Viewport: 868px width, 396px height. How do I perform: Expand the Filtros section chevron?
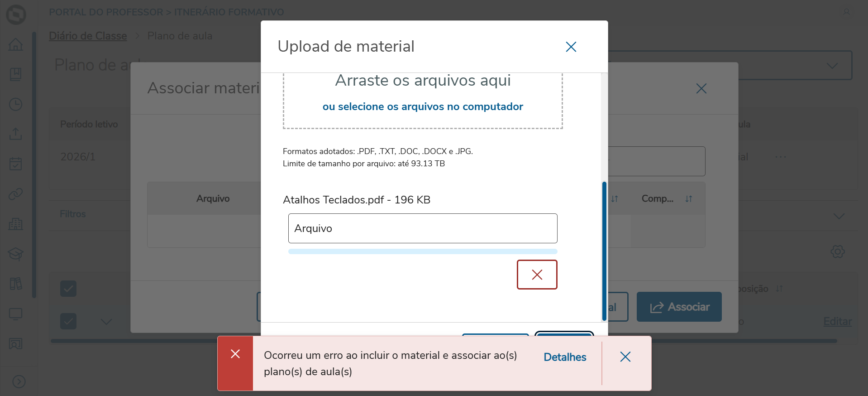point(839,216)
